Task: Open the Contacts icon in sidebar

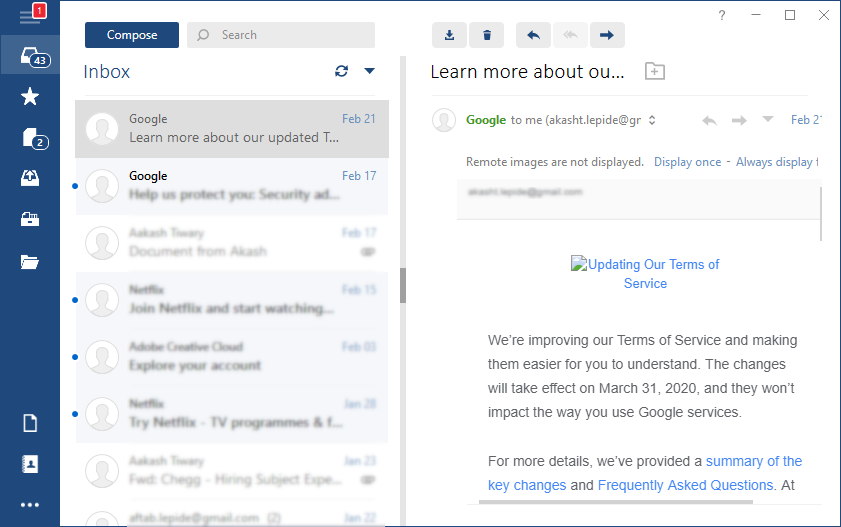Action: (x=30, y=464)
